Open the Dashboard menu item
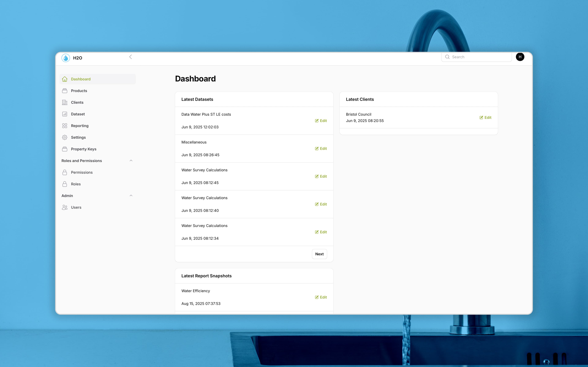Viewport: 588px width, 367px height. point(81,79)
